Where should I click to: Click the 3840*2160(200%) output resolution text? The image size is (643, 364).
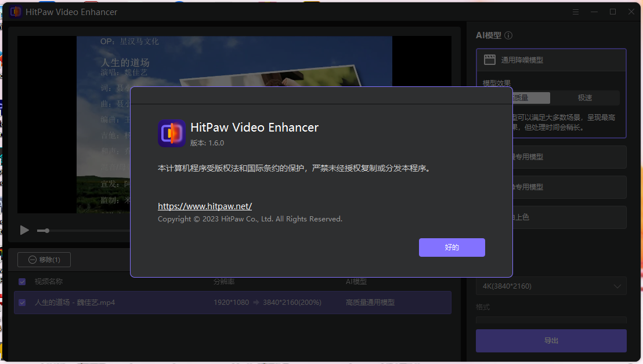(x=292, y=303)
